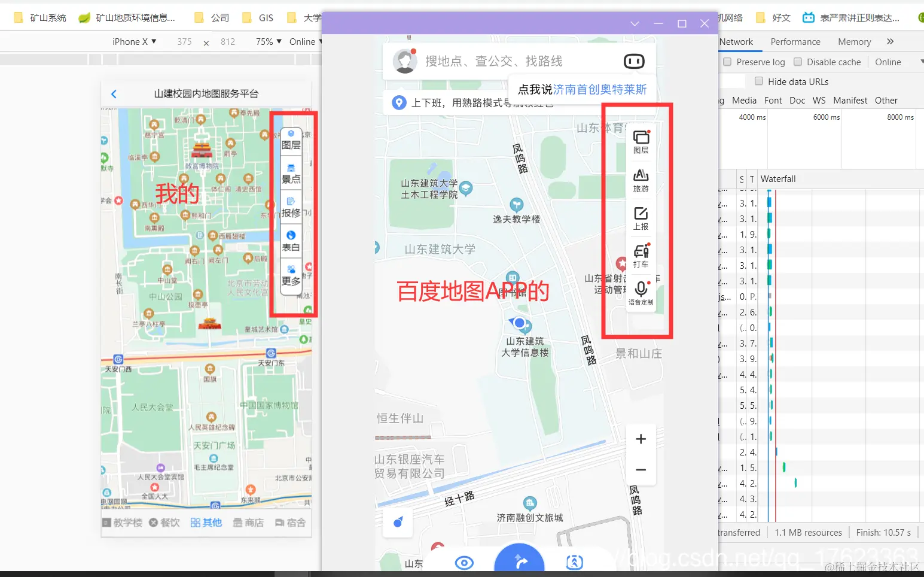
Task: Switch to the Performance tab
Action: click(795, 41)
